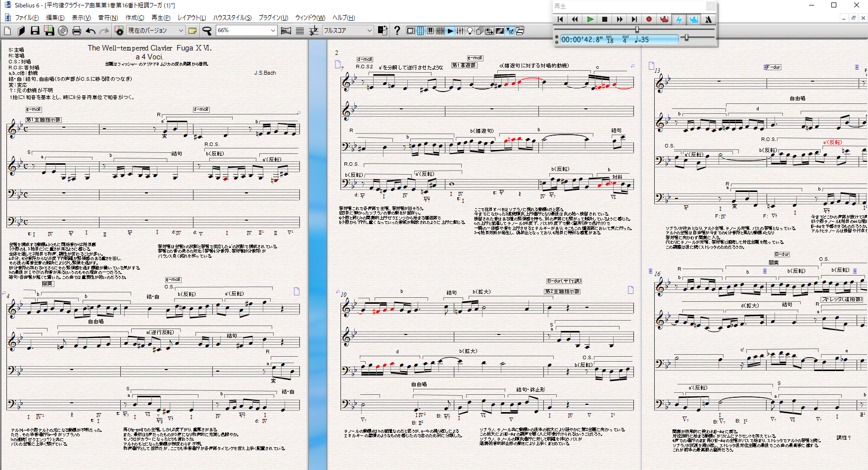Toggle the Playback window button in toolbar

tap(450, 31)
